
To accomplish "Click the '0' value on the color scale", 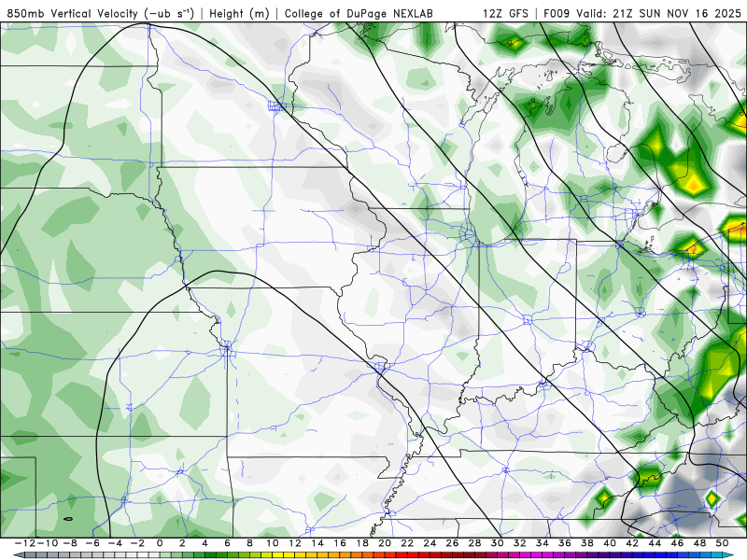I will click(160, 543).
